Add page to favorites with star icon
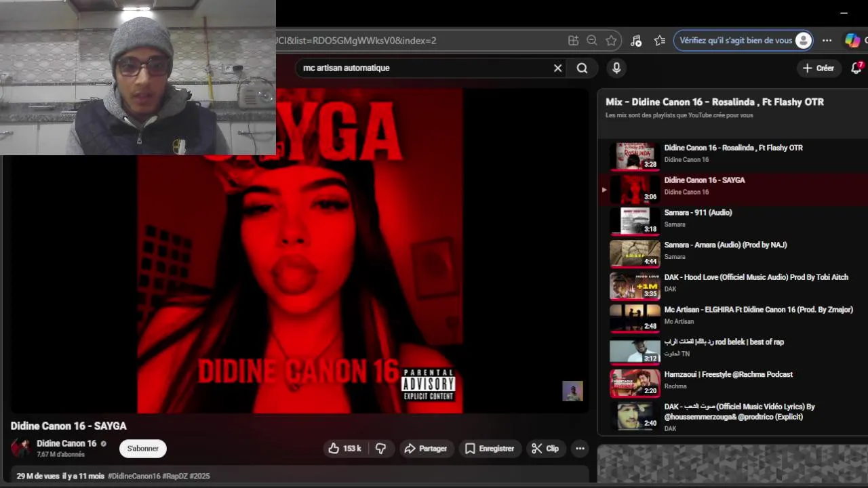Screen dimensions: 868x488 coord(611,41)
